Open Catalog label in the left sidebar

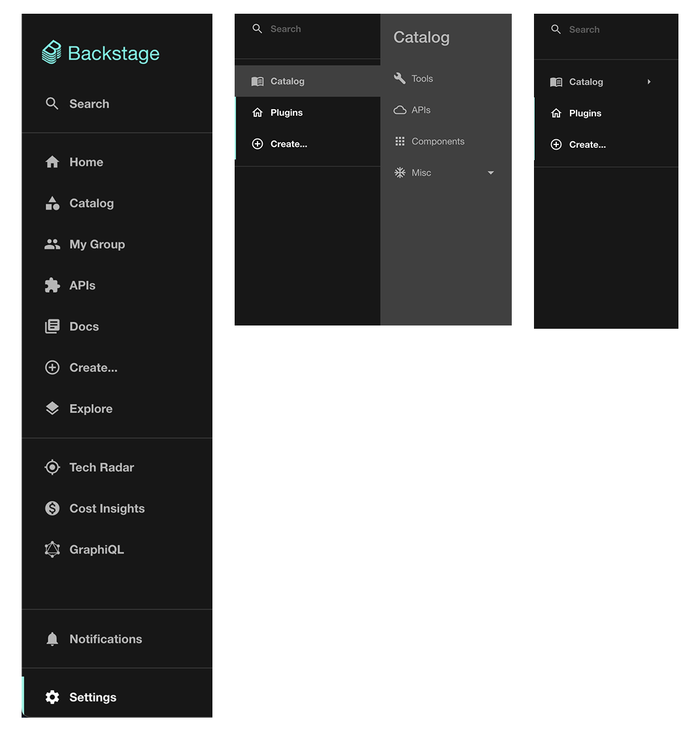[92, 203]
